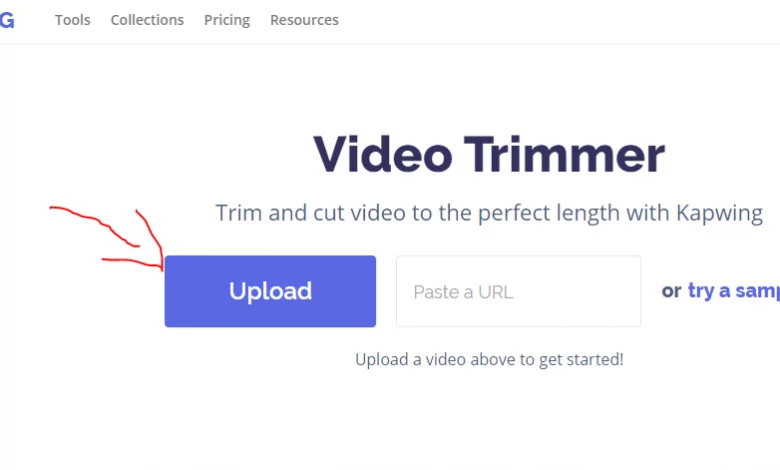
Task: Click the Kapwing logo in the header
Action: coord(6,20)
